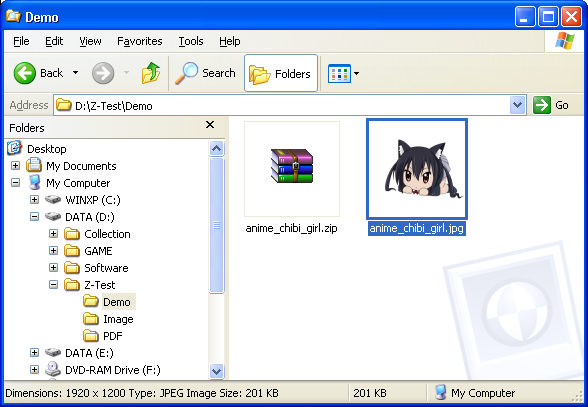Select DATA (D:) drive icon

click(53, 217)
